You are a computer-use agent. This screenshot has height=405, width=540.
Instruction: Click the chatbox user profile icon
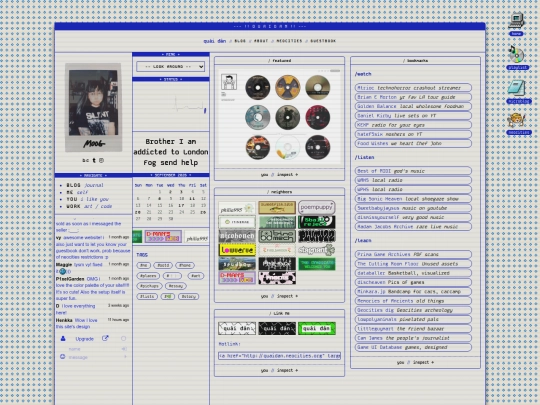63,339
